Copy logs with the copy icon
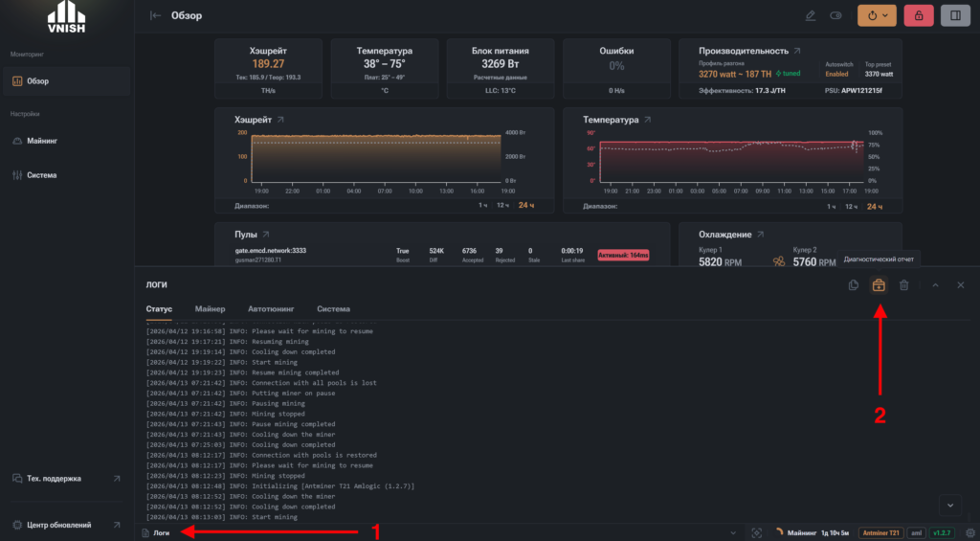 (853, 285)
